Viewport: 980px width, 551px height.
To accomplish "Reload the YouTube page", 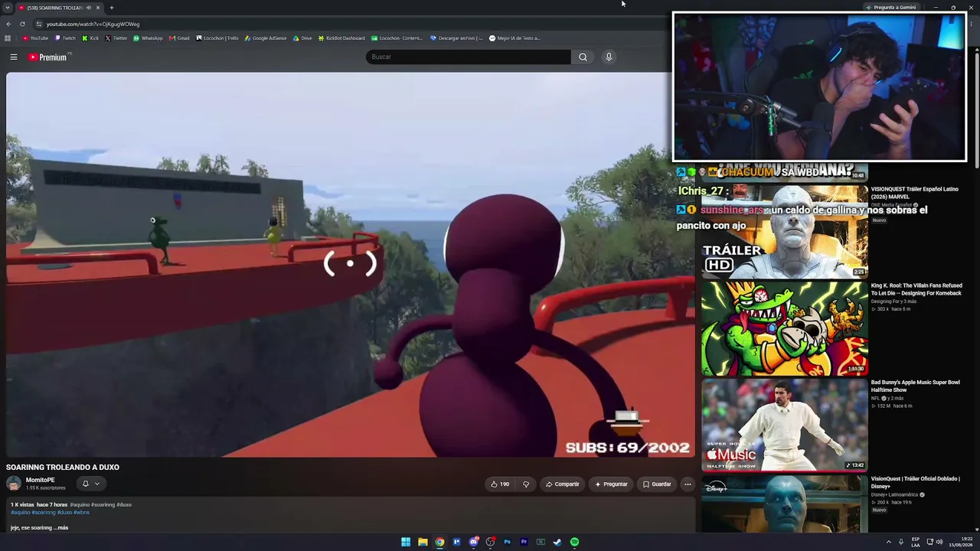I will point(22,24).
